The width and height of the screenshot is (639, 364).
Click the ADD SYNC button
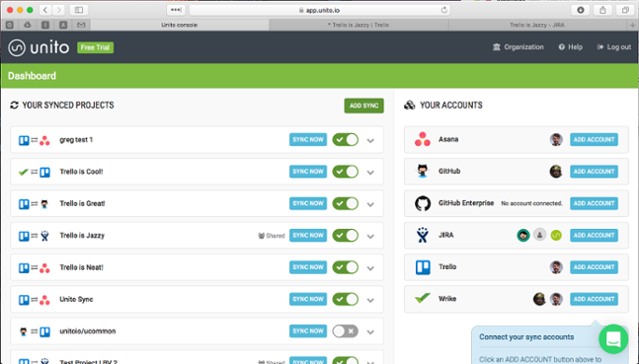pos(363,106)
